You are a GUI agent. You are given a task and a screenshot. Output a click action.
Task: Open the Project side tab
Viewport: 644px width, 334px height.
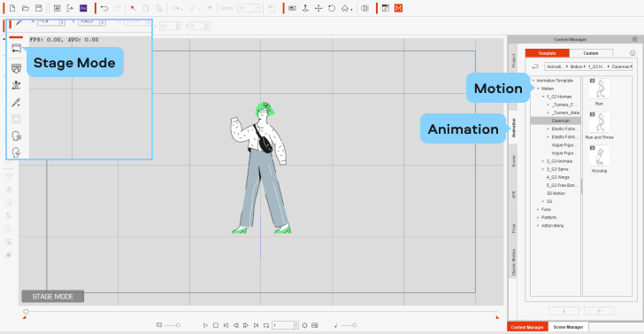(513, 61)
